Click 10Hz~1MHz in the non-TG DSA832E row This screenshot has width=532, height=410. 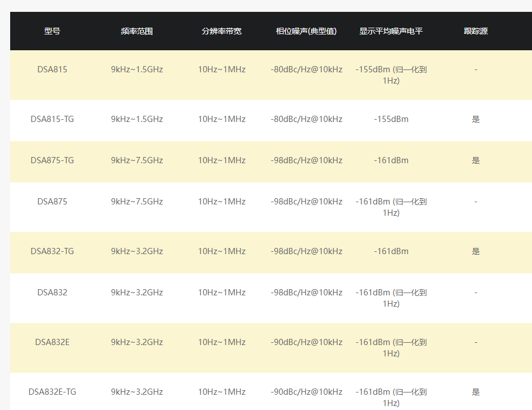[x=221, y=342]
